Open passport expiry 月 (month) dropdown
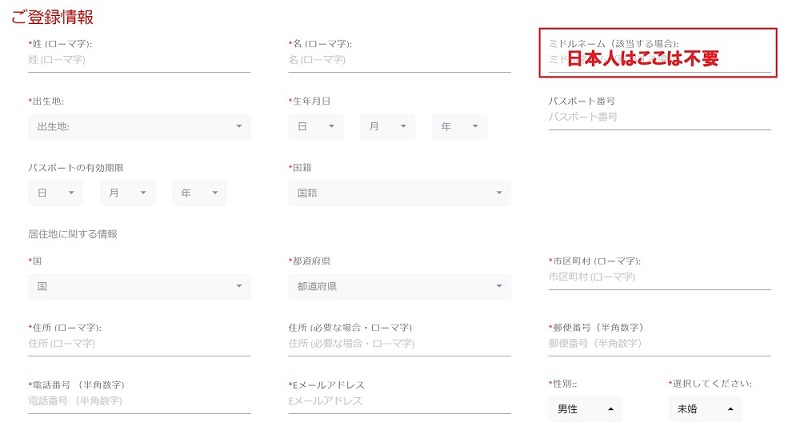800x442 pixels. pos(127,193)
